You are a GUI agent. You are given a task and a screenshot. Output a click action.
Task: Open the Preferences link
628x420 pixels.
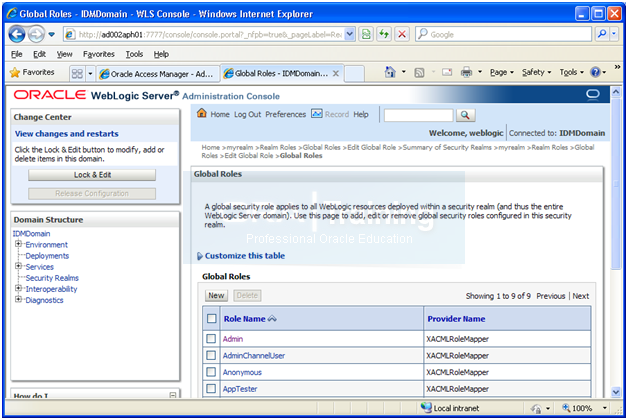[286, 115]
